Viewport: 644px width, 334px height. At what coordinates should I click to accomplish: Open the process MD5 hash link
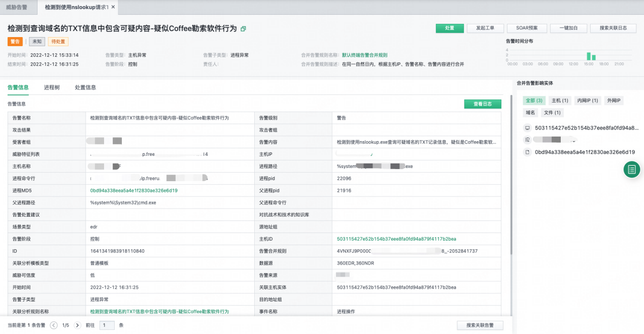[x=133, y=190]
